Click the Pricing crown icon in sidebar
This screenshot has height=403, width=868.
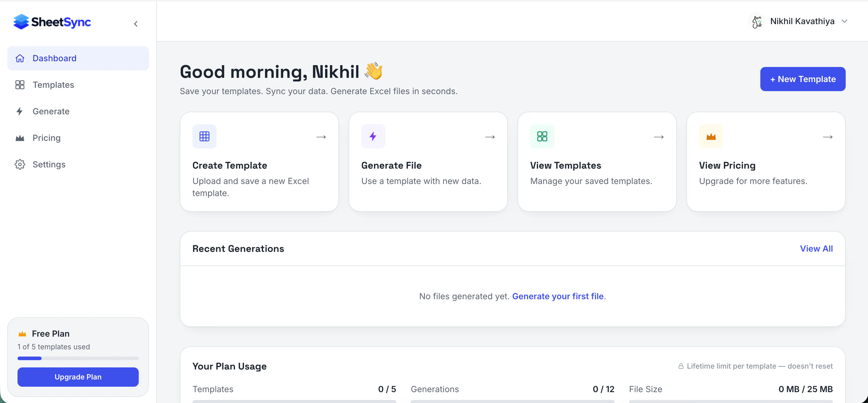tap(20, 138)
